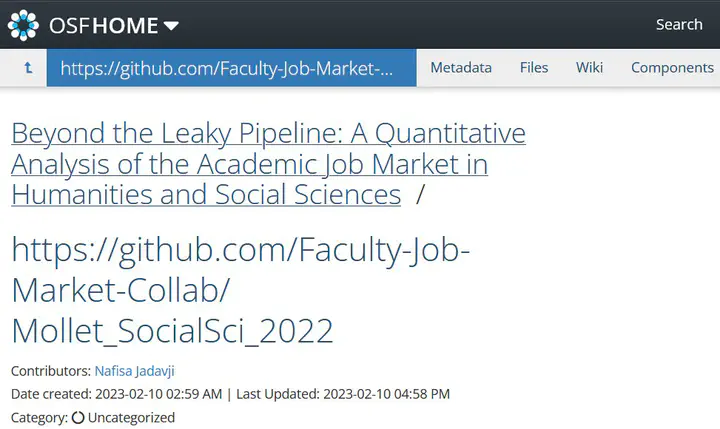Select the highlighted github project nav tab
The image size is (720, 429).
(231, 68)
